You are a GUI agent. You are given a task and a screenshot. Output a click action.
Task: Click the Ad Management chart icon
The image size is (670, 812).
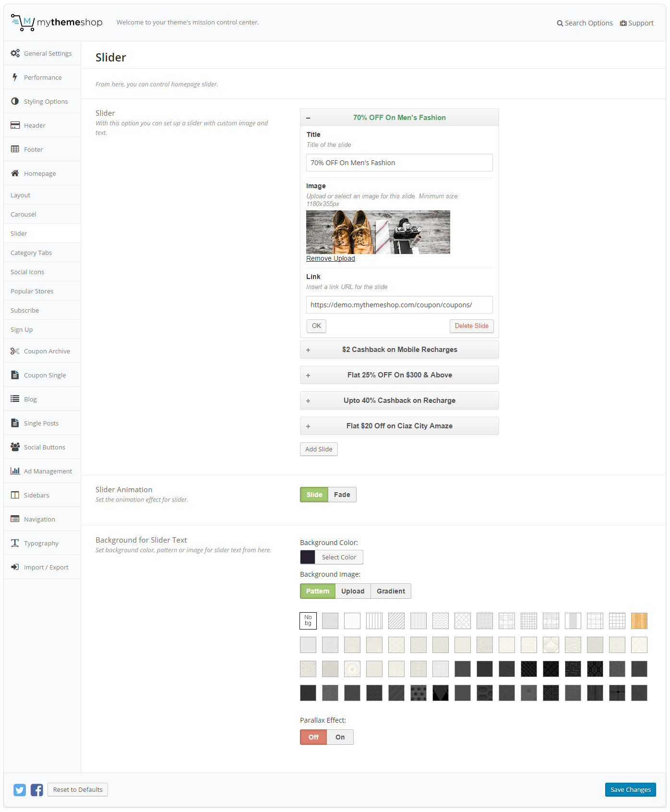point(15,471)
